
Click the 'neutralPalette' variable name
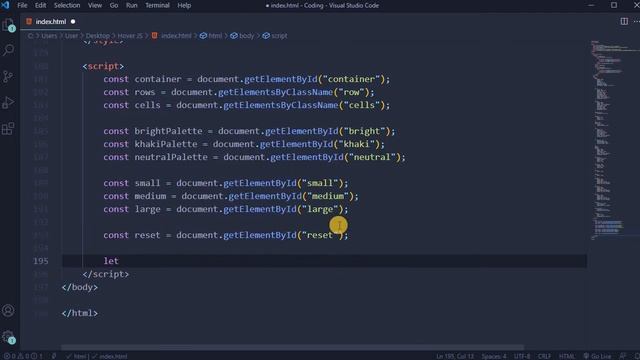click(x=171, y=157)
